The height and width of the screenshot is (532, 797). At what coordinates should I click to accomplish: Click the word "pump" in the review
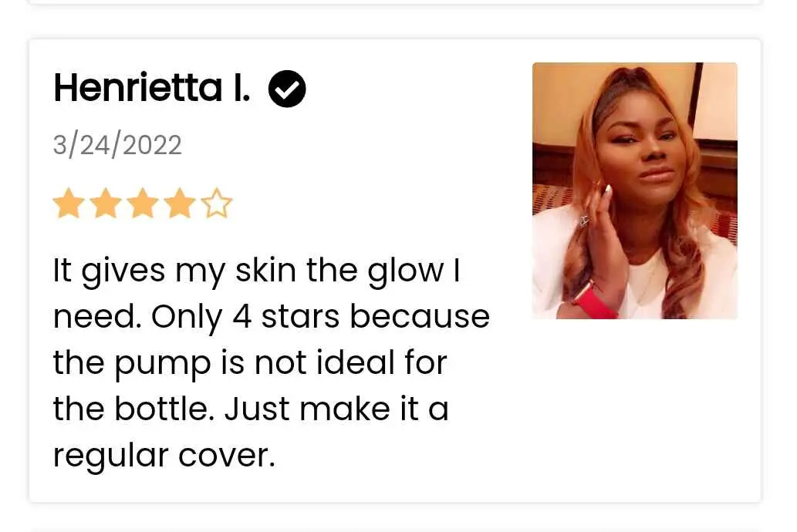point(160,365)
